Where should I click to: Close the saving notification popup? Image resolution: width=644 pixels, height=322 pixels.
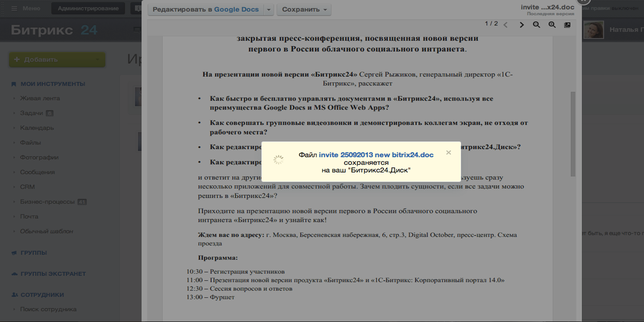(x=448, y=153)
